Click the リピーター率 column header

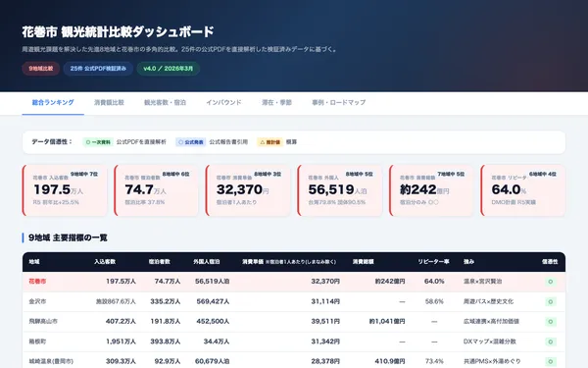click(x=433, y=262)
